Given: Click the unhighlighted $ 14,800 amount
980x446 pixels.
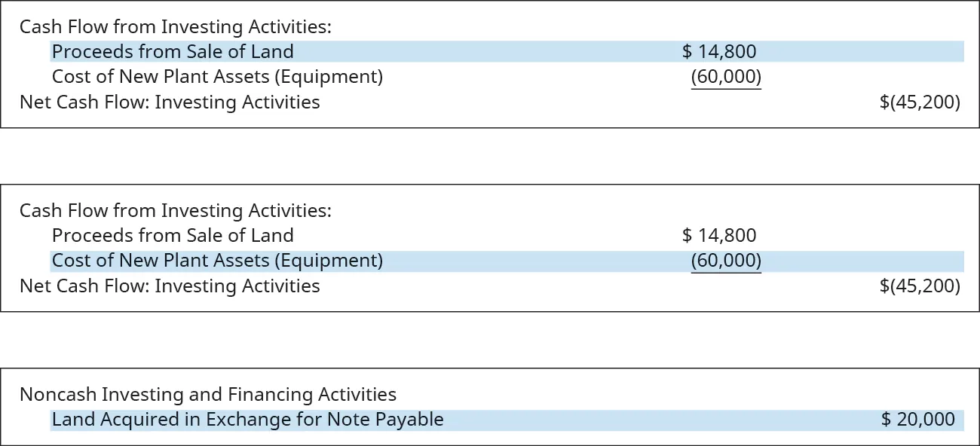Looking at the screenshot, I should [719, 236].
